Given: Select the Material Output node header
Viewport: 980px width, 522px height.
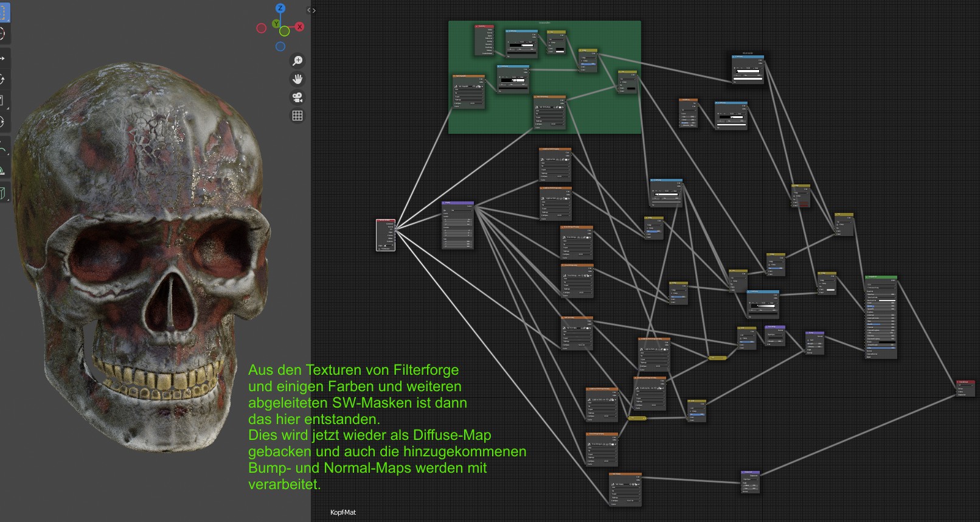Looking at the screenshot, I should [965, 382].
